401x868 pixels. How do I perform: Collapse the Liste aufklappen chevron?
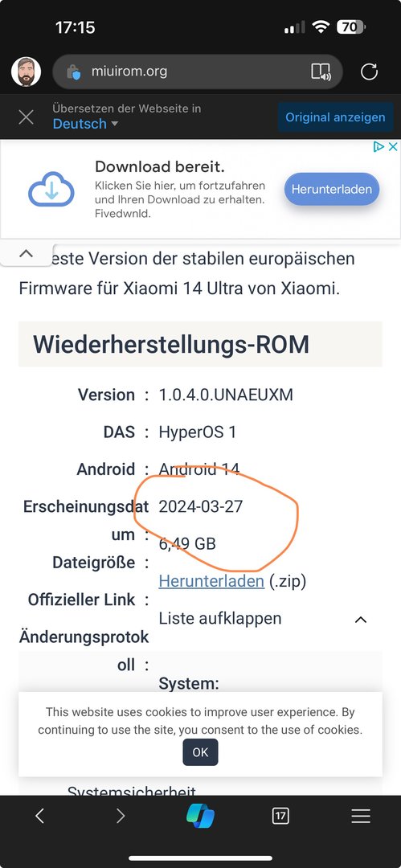pyautogui.click(x=361, y=620)
